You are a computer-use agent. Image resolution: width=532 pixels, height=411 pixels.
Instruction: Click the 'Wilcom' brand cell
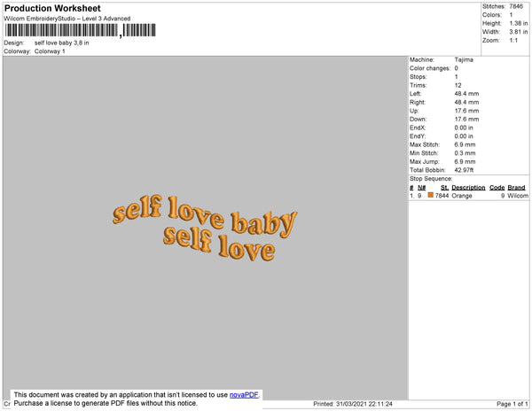point(518,196)
